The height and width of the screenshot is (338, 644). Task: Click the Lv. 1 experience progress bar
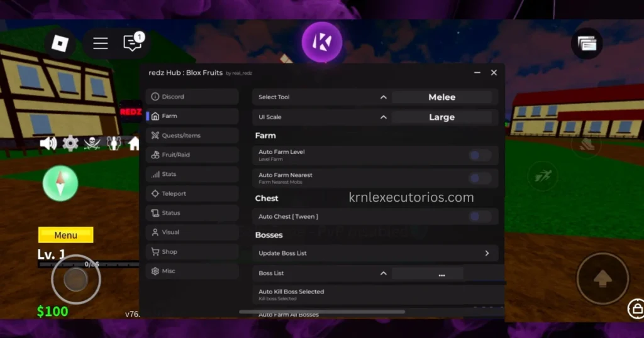tap(88, 264)
